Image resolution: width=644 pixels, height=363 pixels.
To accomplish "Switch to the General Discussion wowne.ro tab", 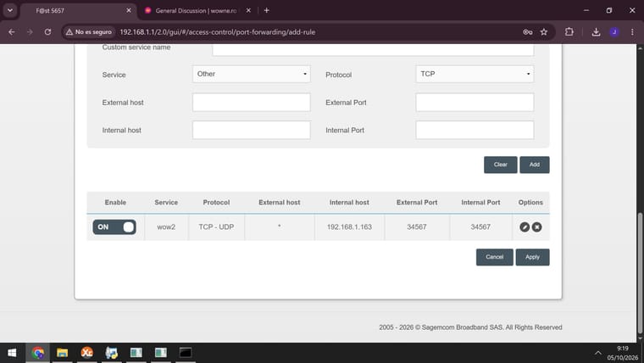I will 196,11.
